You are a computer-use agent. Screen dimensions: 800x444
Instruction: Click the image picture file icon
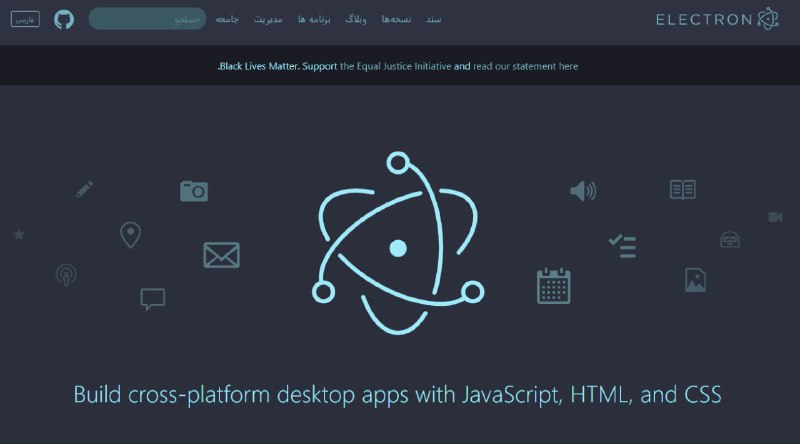(695, 280)
